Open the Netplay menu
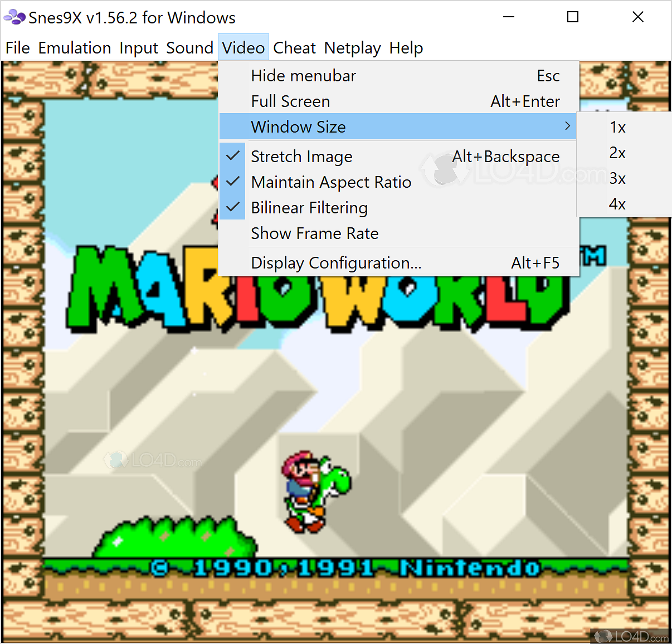Image resolution: width=672 pixels, height=644 pixels. [353, 48]
